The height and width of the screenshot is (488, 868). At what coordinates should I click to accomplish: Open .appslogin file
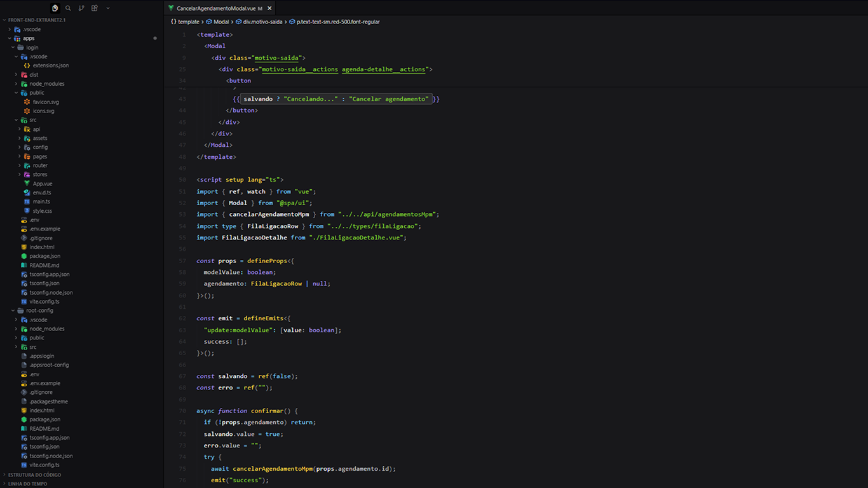(42, 356)
